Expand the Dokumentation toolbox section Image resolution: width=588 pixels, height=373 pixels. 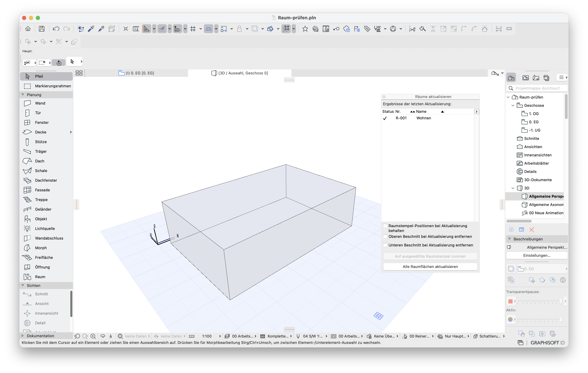click(23, 336)
